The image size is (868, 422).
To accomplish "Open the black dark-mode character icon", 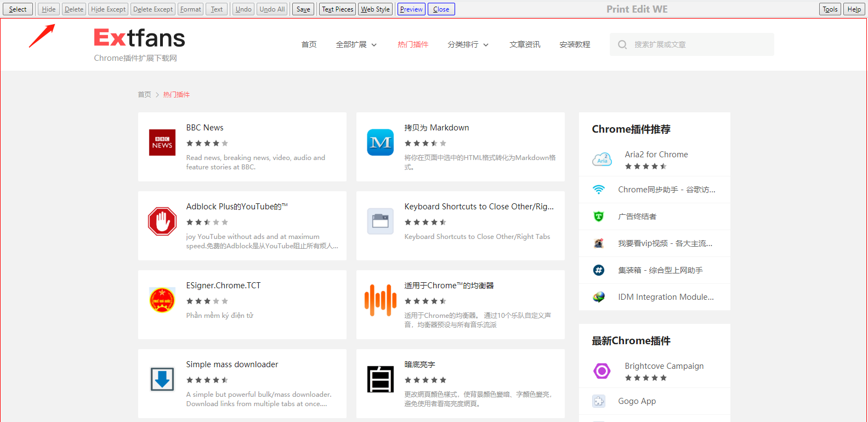I will tap(381, 379).
